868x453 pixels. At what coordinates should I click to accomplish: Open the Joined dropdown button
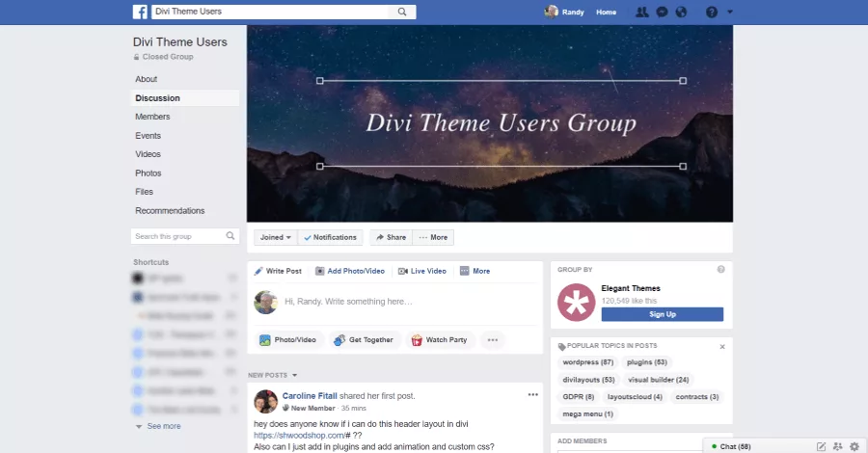(276, 237)
